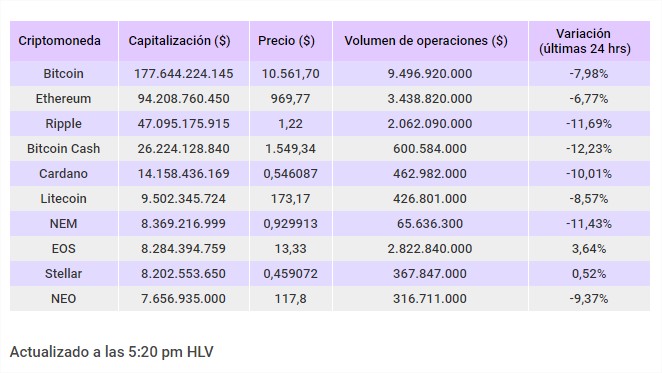Click the EOS variation 3,64%
Screen dimensions: 662x373
coord(589,248)
